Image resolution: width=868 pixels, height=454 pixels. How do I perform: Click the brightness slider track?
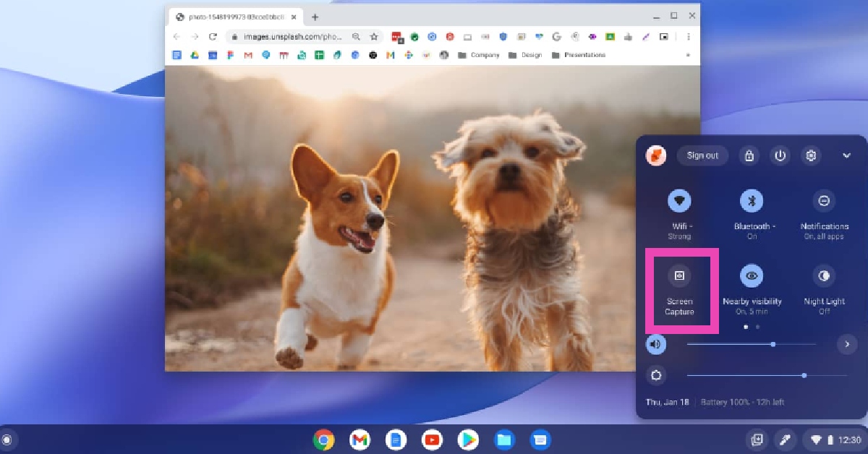767,375
